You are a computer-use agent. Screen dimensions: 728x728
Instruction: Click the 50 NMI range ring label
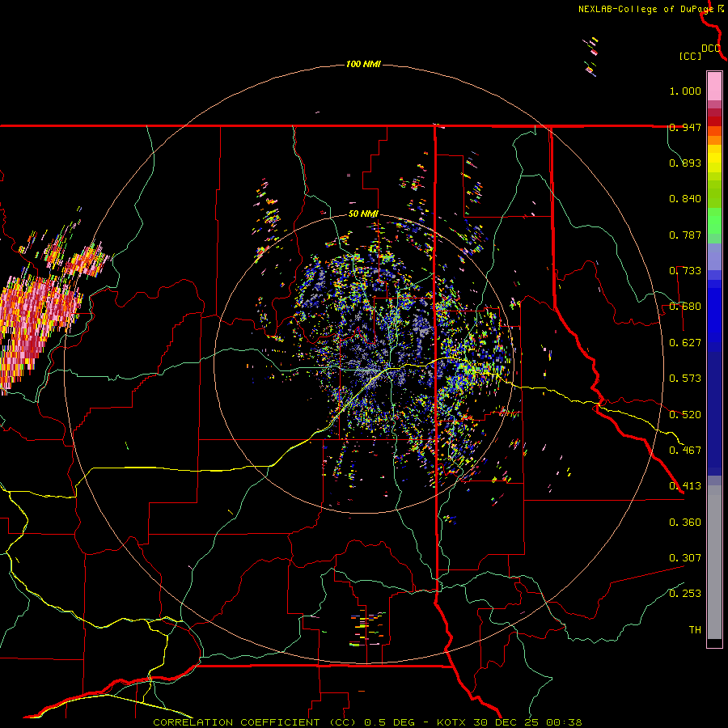coord(363,214)
